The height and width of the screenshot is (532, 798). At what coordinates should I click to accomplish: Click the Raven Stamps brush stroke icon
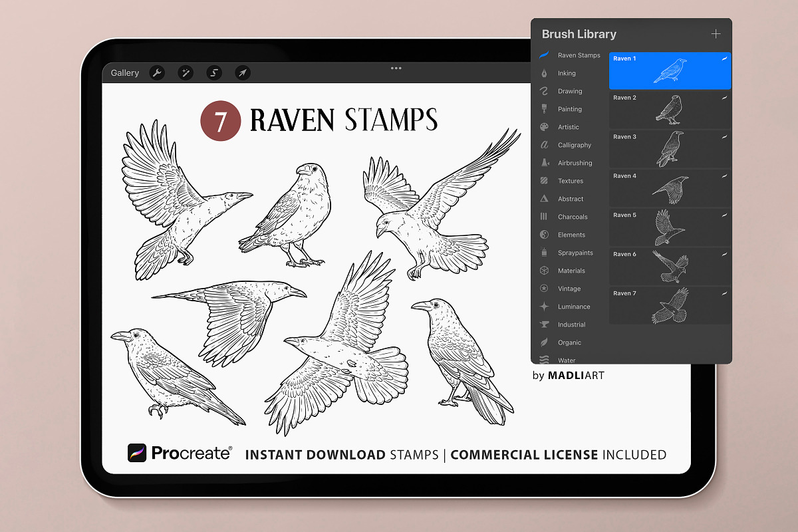(x=544, y=55)
